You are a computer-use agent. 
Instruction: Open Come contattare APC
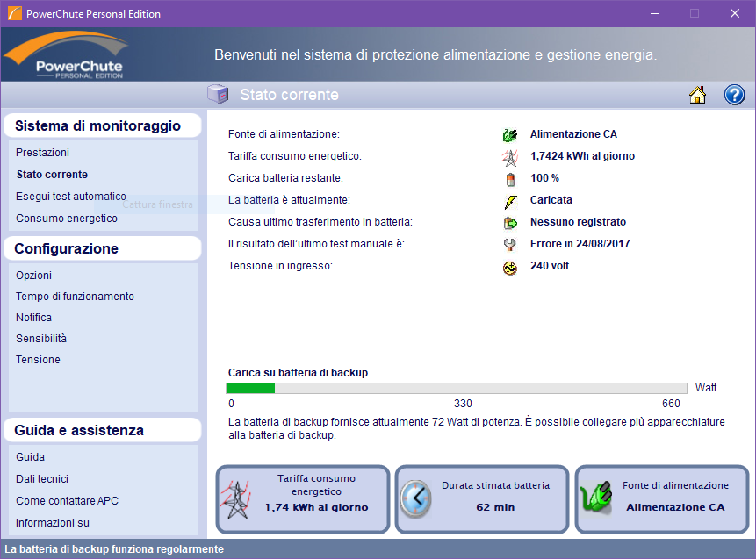pos(67,501)
